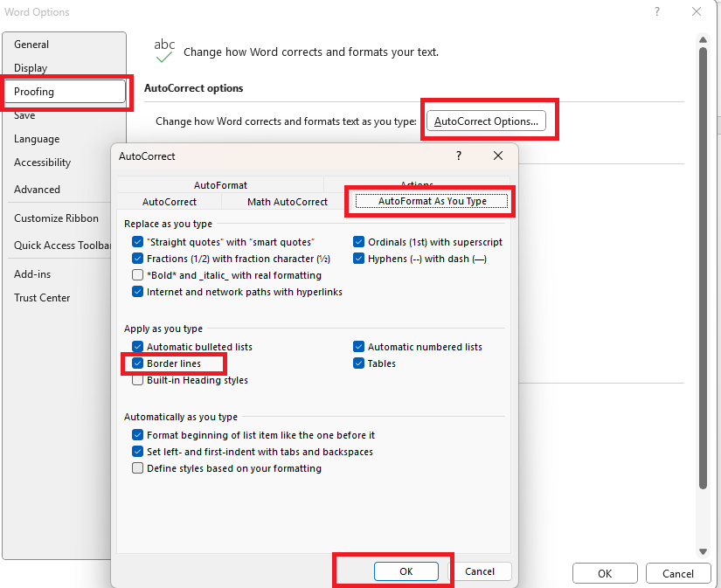
Task: Click the Word Options vertical scrollbar down arrow
Action: click(703, 551)
